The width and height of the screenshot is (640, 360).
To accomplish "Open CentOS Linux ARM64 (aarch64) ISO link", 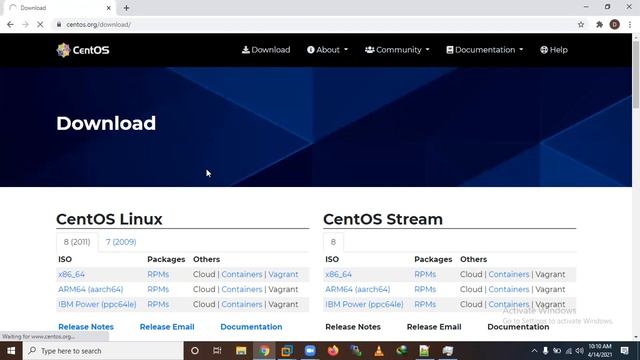I will coord(91,289).
